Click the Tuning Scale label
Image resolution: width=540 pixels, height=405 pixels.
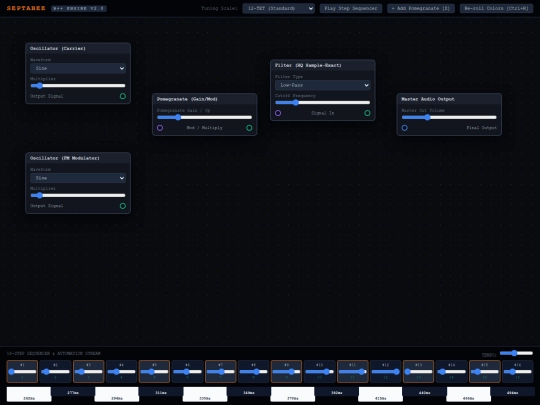pyautogui.click(x=219, y=8)
